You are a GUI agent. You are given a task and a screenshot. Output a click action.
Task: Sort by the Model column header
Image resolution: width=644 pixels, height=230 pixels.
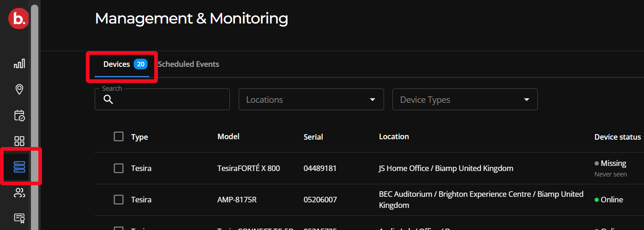229,136
